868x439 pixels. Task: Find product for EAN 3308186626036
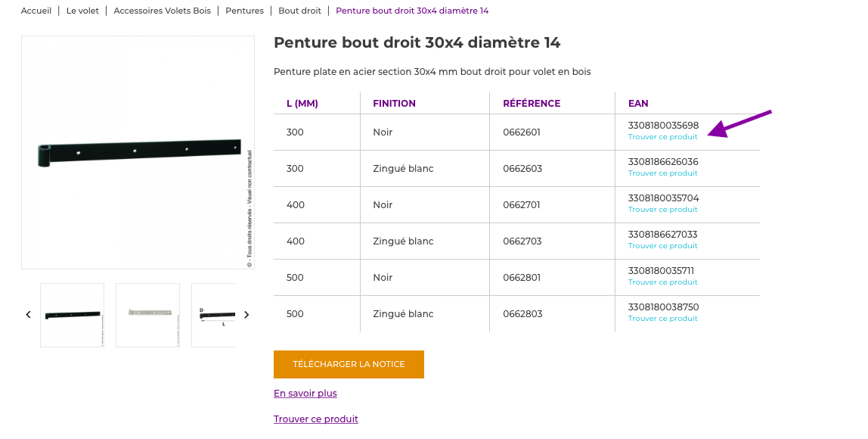662,173
